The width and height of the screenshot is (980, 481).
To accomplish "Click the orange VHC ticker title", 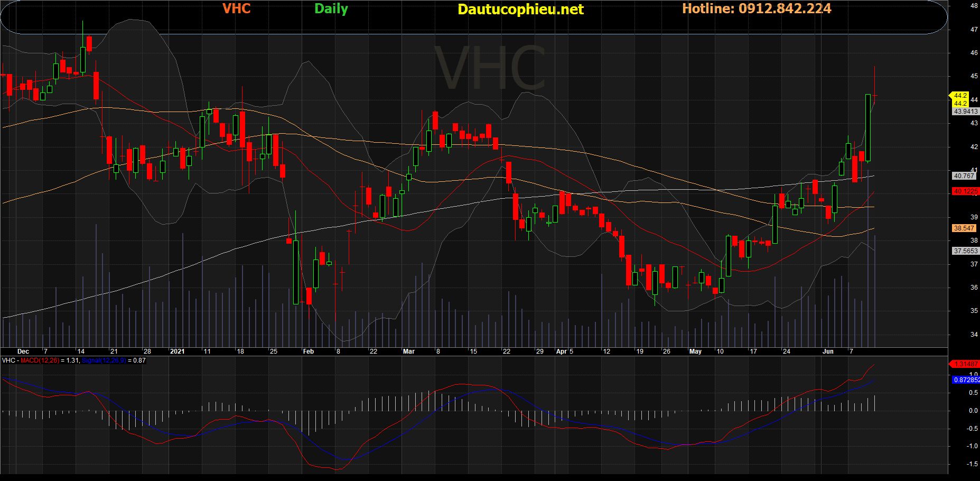I will [x=236, y=9].
